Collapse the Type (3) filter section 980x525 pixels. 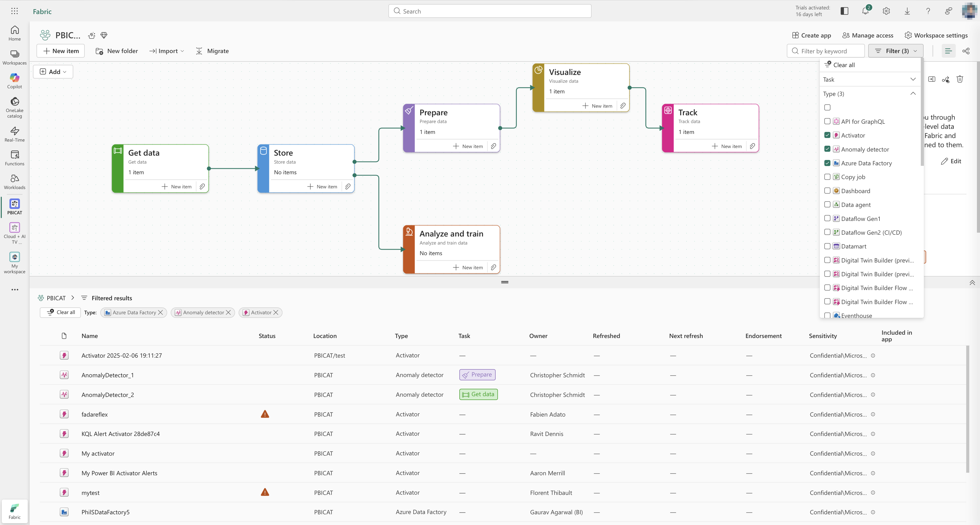pos(870,94)
